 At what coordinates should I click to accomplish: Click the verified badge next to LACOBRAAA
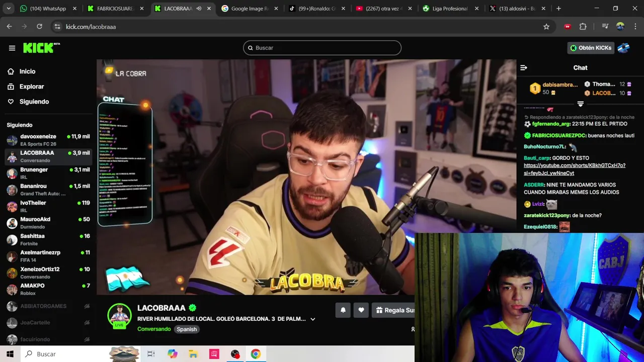[192, 308]
